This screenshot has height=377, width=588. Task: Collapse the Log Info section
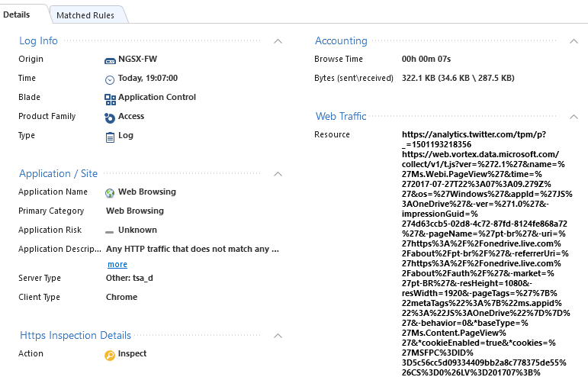pos(278,41)
